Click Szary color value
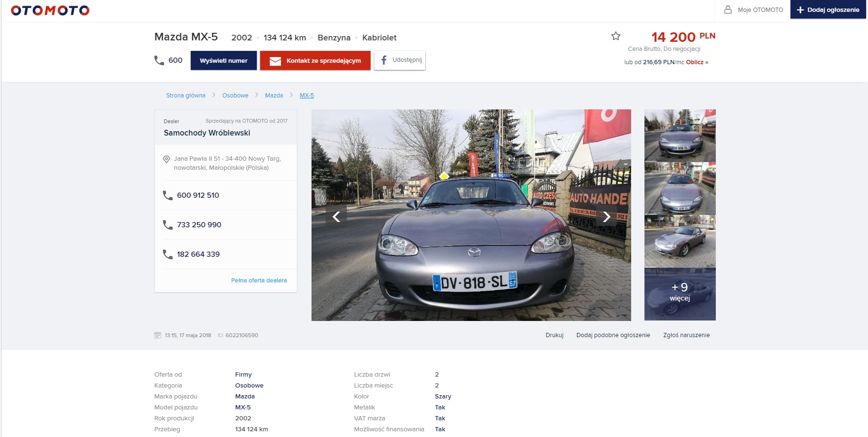This screenshot has height=437, width=868. 443,397
